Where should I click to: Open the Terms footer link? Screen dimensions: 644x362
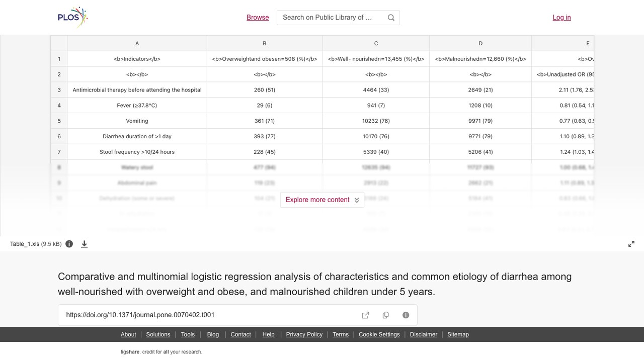pos(341,334)
